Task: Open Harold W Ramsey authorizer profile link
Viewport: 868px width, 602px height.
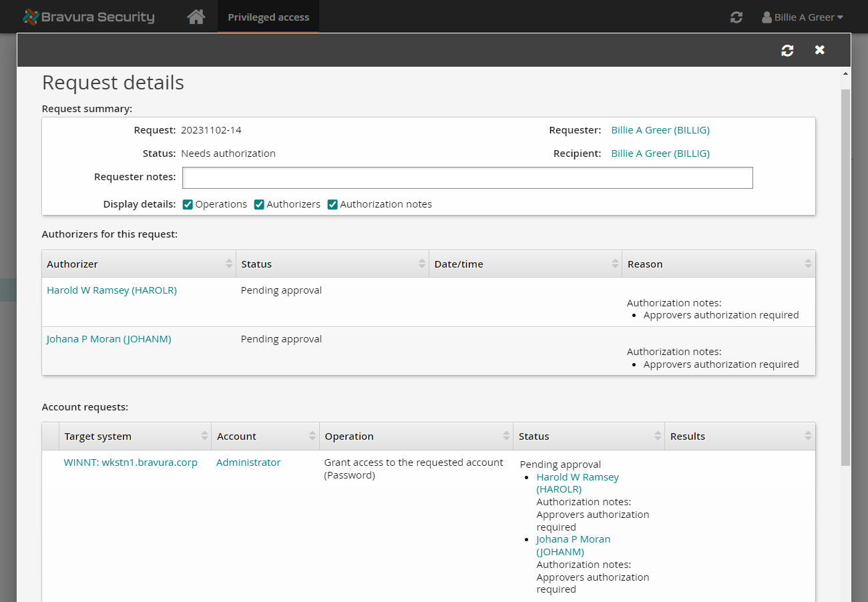Action: point(112,290)
